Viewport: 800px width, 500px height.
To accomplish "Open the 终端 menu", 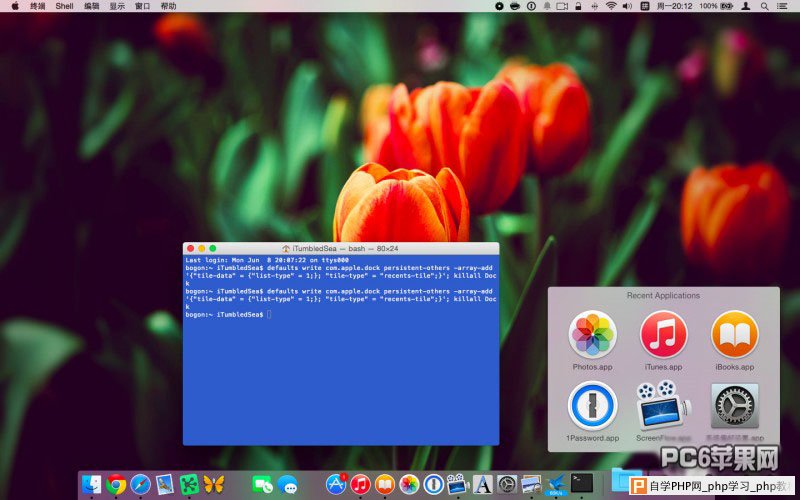I will [x=38, y=6].
